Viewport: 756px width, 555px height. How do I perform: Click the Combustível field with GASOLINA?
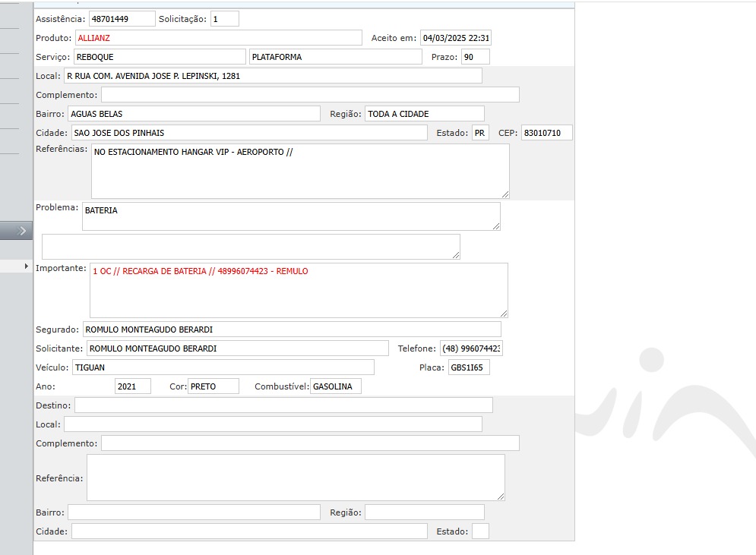336,386
